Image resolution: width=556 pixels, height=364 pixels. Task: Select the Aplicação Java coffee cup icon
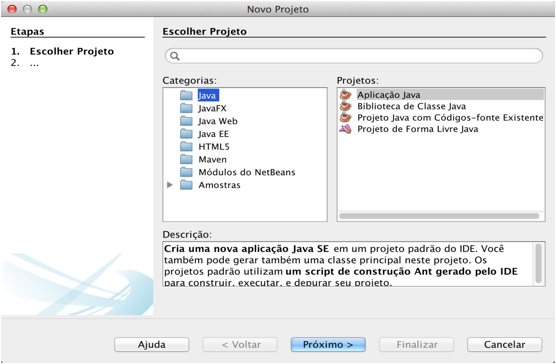point(345,95)
